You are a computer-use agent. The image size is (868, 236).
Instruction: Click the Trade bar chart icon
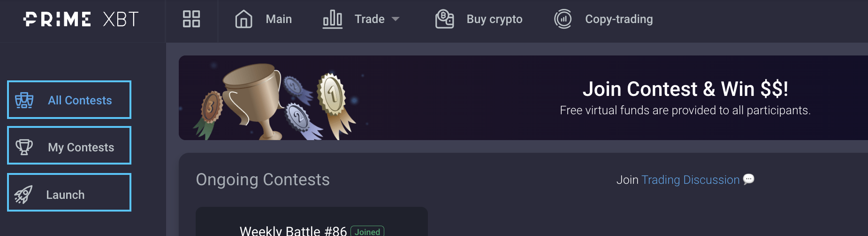(332, 19)
